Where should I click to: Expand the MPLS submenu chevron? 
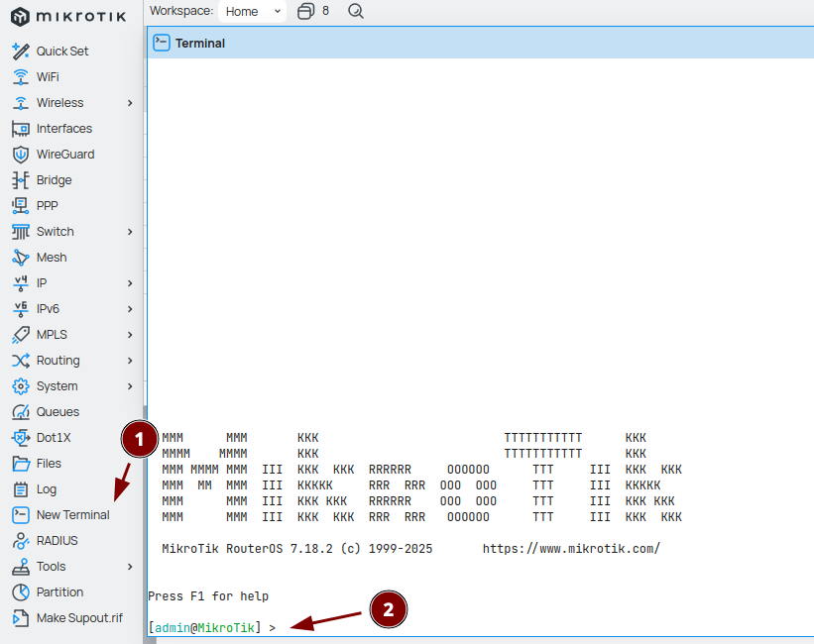(x=130, y=335)
